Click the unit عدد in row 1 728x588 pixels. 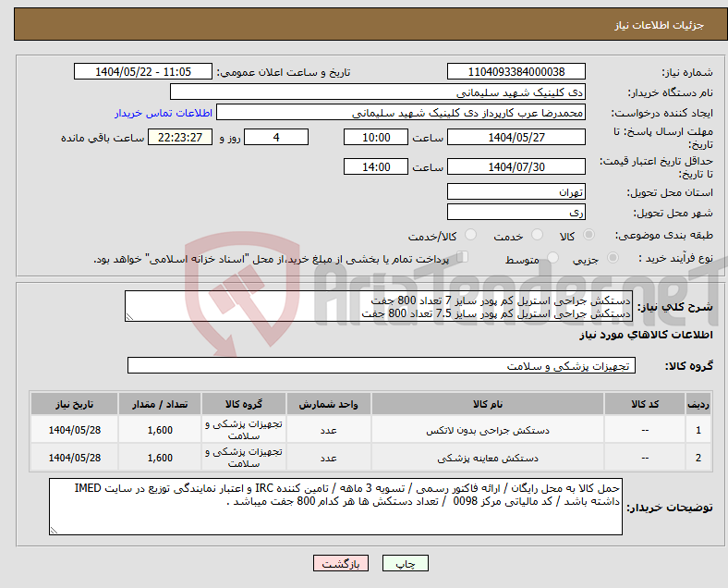[x=328, y=431]
